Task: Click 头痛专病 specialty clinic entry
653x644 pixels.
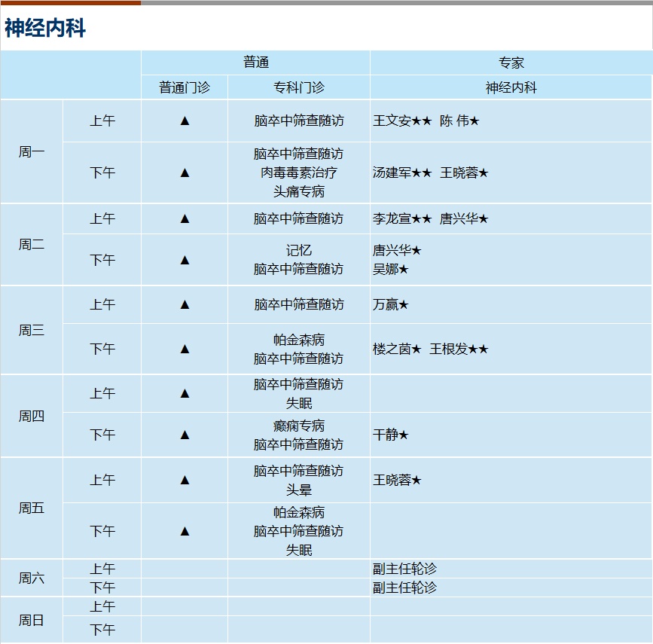Action: coord(298,191)
